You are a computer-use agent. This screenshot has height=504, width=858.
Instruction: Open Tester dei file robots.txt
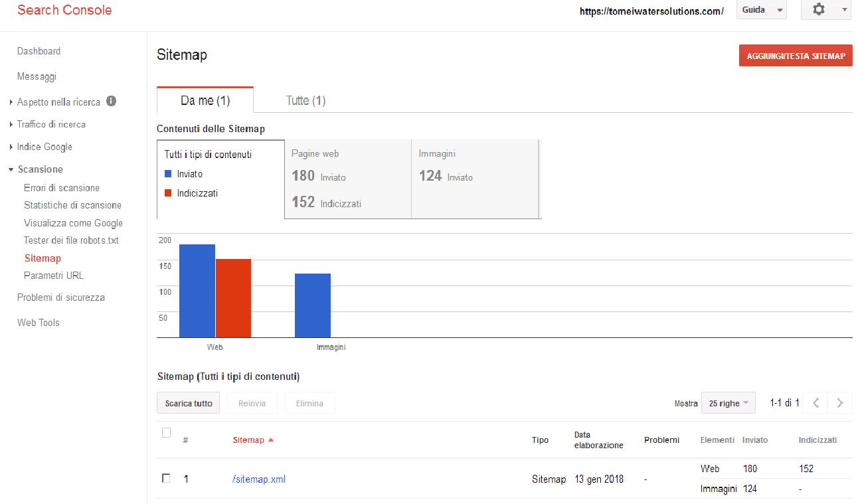(71, 240)
